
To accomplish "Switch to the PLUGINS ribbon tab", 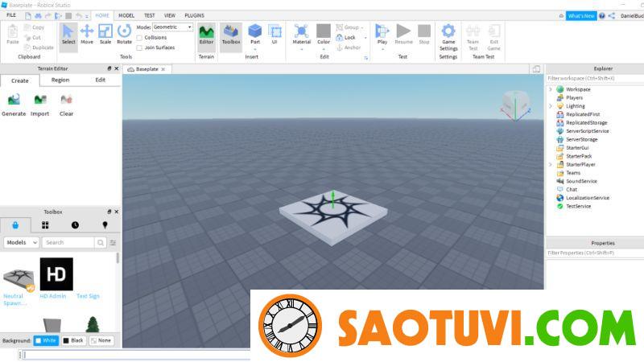I will [194, 15].
